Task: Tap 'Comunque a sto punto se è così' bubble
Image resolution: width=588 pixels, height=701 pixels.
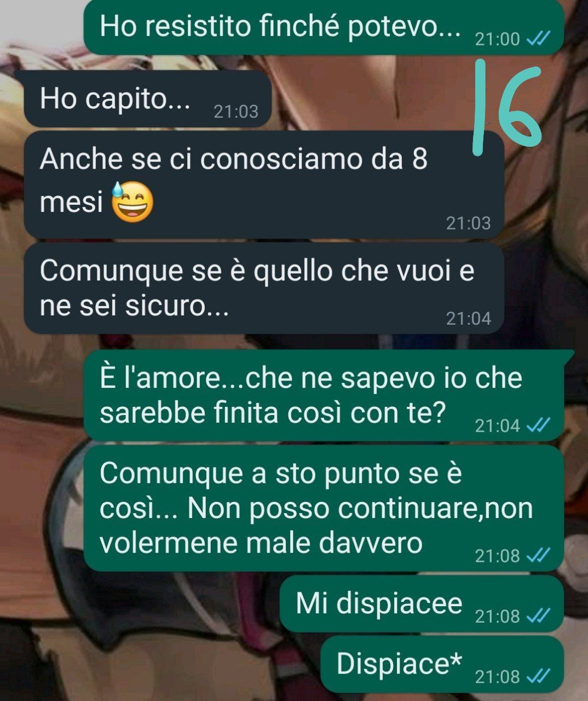Action: (x=324, y=508)
